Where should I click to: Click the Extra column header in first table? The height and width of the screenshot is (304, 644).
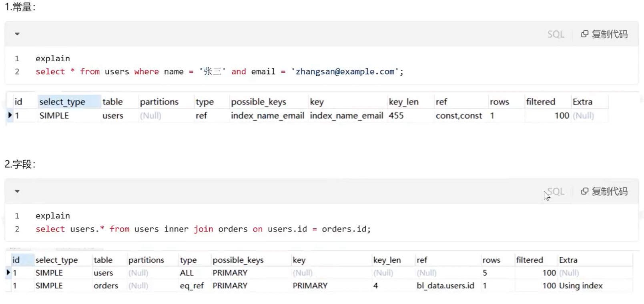pos(582,102)
